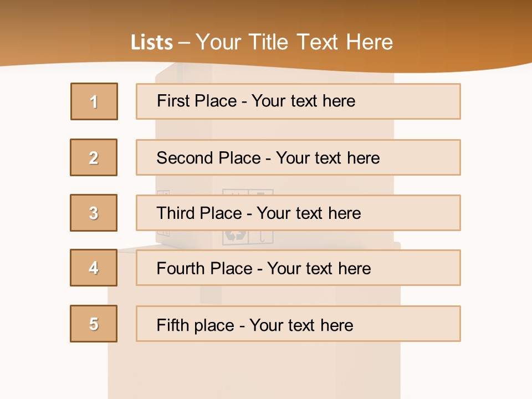Viewport: 532px width, 399px height.
Task: Pick the number 4 square
Action: click(94, 268)
